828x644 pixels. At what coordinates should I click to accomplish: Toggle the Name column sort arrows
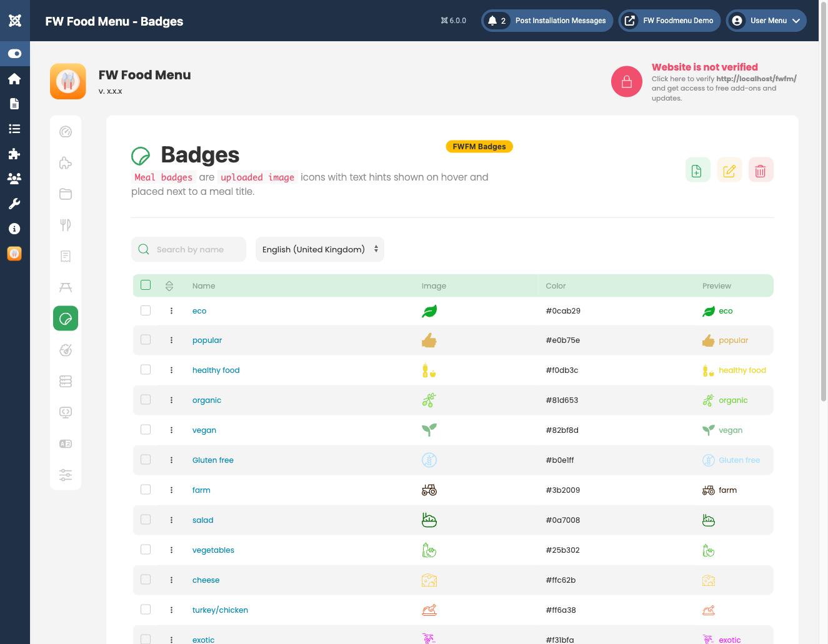pos(169,284)
